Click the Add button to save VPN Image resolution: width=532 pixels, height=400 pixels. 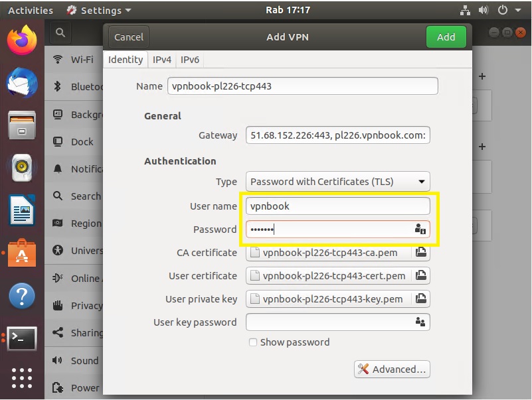click(x=446, y=37)
